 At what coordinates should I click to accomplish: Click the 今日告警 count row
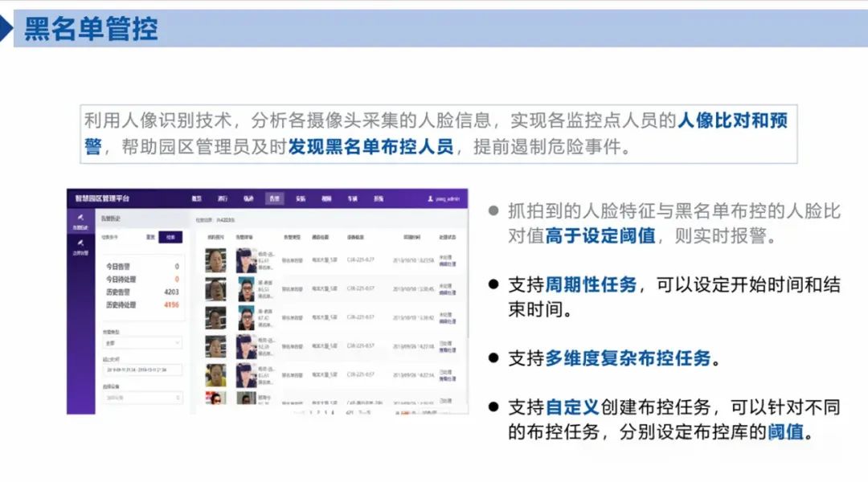pos(142,266)
